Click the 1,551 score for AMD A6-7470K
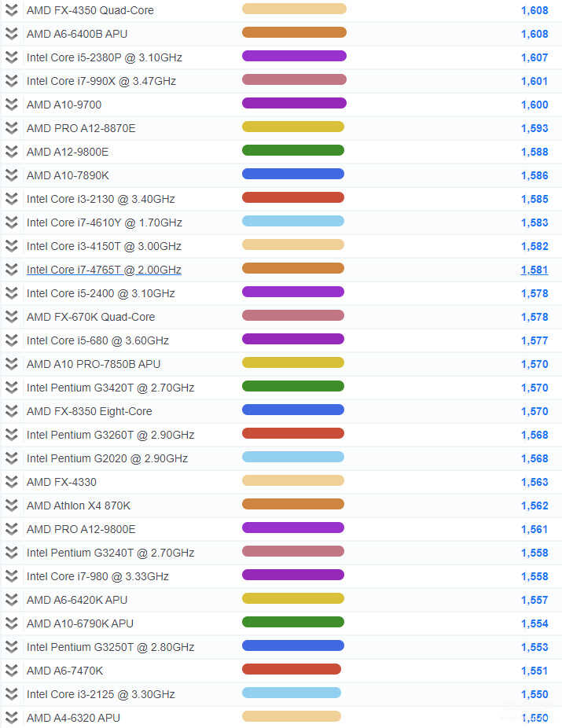Screen dimensions: 562x728 pos(534,671)
